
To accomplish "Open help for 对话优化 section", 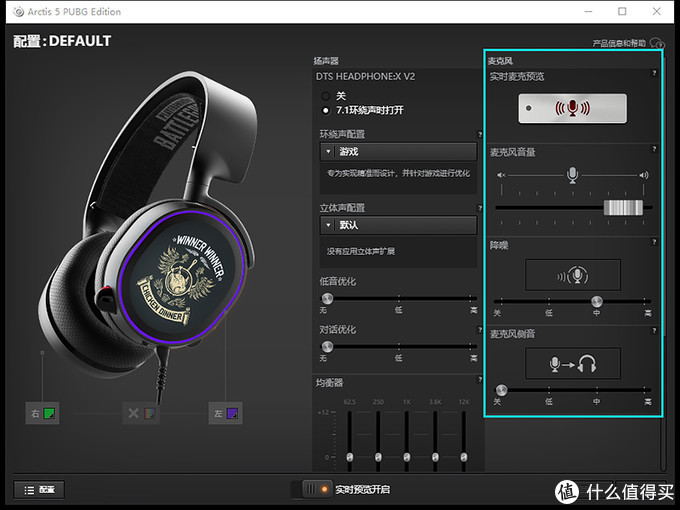I will [480, 330].
